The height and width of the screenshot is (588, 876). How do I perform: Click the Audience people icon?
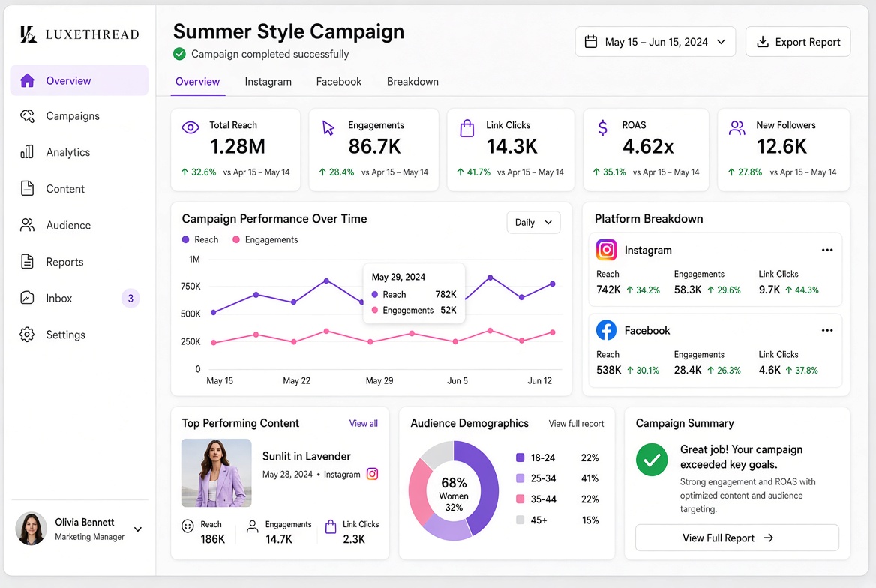[27, 225]
